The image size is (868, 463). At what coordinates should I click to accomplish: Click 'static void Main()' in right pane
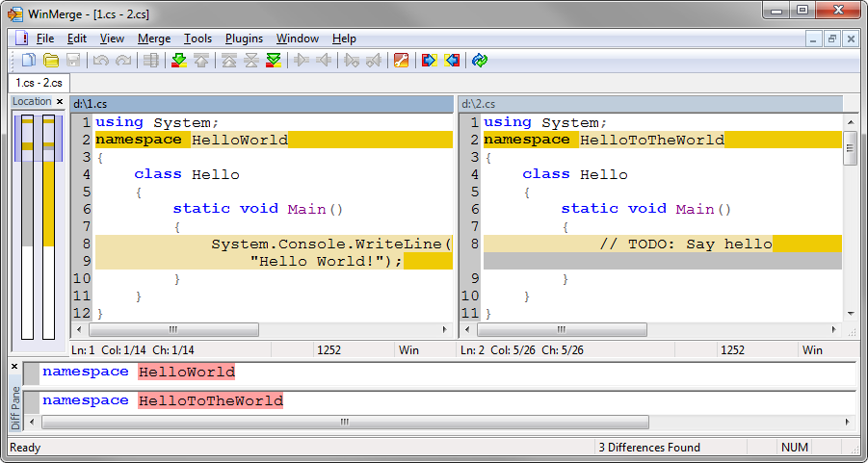pyautogui.click(x=646, y=209)
